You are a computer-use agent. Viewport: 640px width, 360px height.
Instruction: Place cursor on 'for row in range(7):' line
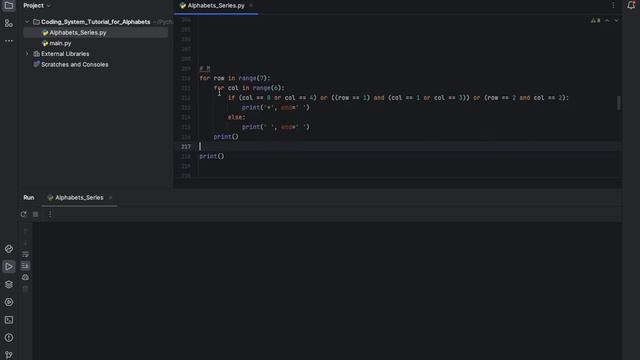pos(235,78)
